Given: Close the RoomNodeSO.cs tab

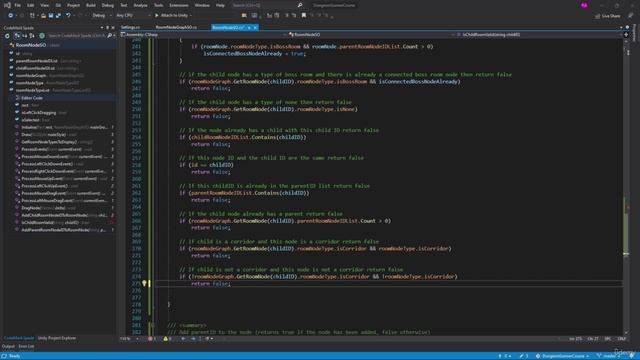Looking at the screenshot, I should [x=256, y=27].
